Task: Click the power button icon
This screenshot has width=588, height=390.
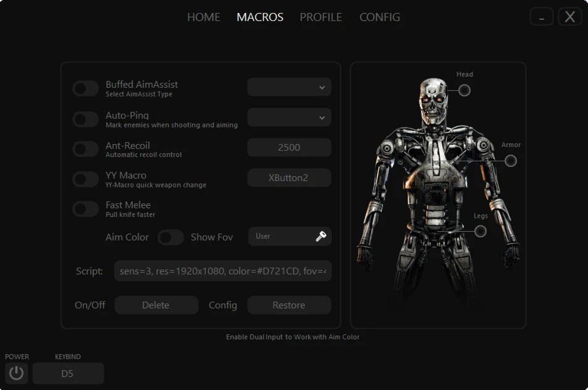Action: click(x=17, y=373)
